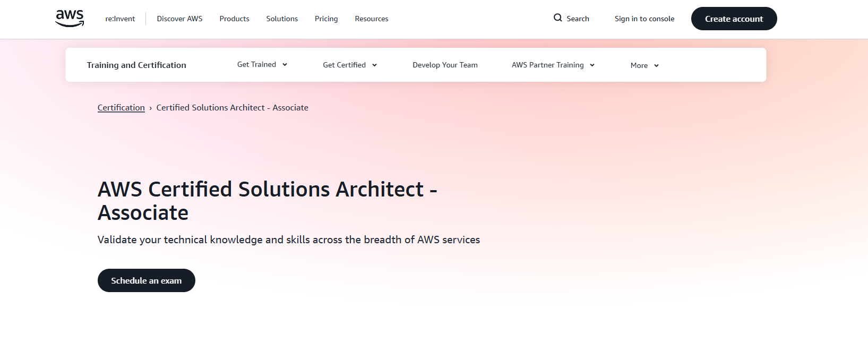Open the Resources menu
Viewport: 868px width, 350px height.
click(x=372, y=19)
